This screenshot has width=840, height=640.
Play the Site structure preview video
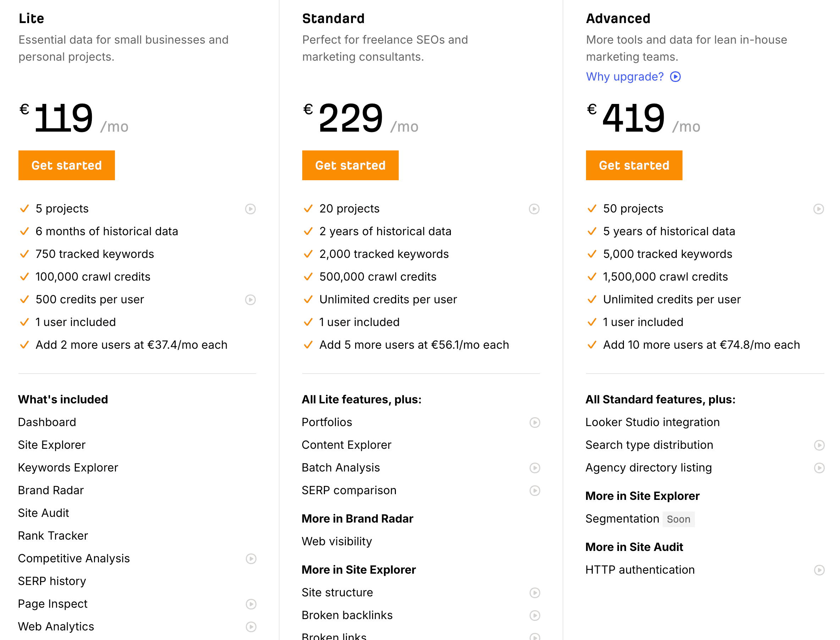pyautogui.click(x=535, y=593)
